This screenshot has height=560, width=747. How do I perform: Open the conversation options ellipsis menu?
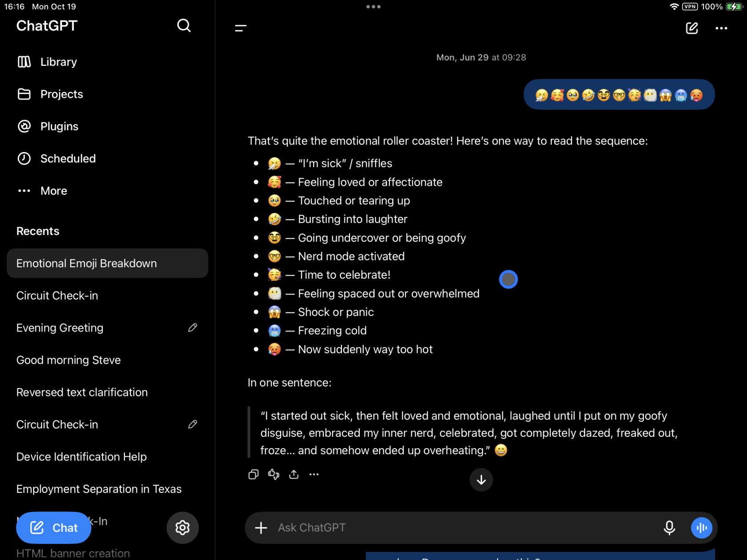coord(721,28)
